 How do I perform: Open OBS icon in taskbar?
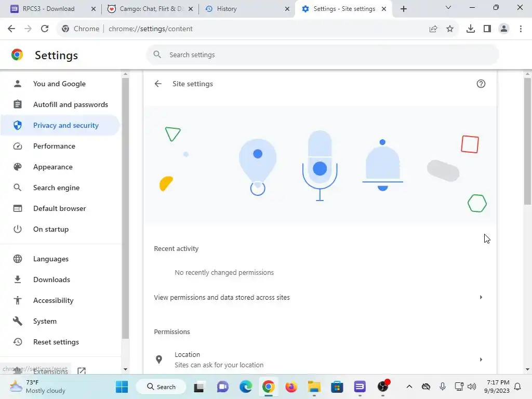click(x=383, y=386)
